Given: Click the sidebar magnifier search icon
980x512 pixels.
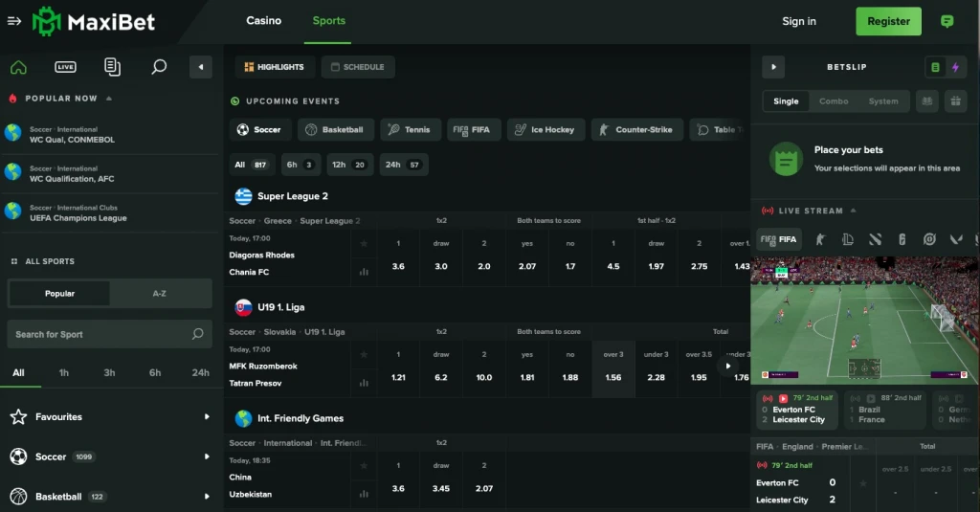Looking at the screenshot, I should 159,67.
